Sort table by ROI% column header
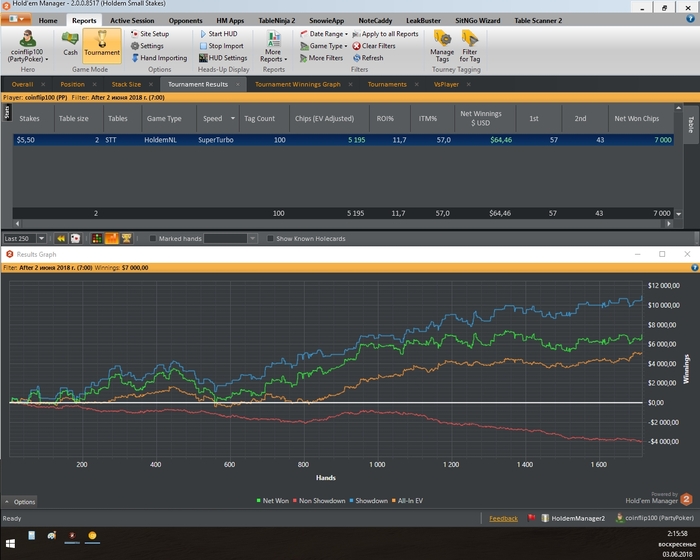 pos(385,119)
